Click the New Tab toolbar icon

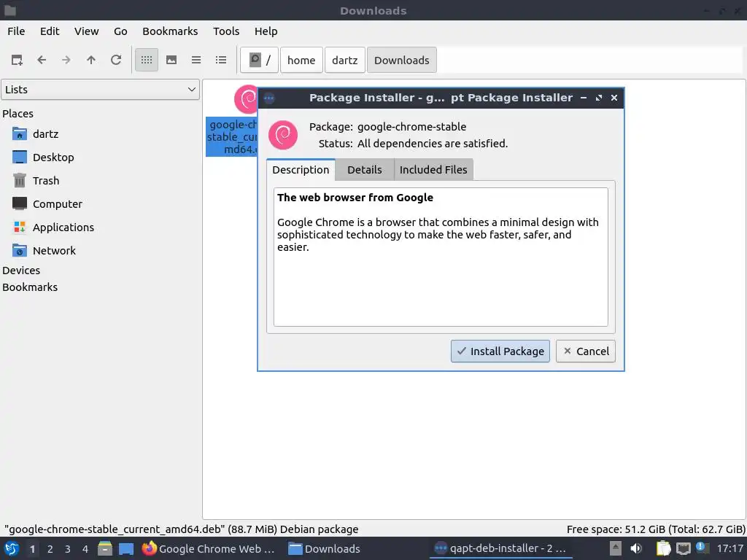click(17, 60)
